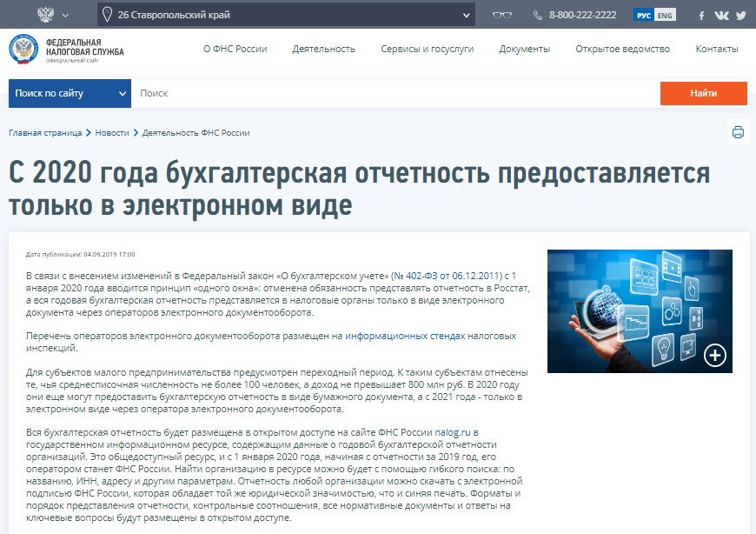Click the print icon near the breadcrumbs
The width and height of the screenshot is (756, 534).
(738, 132)
